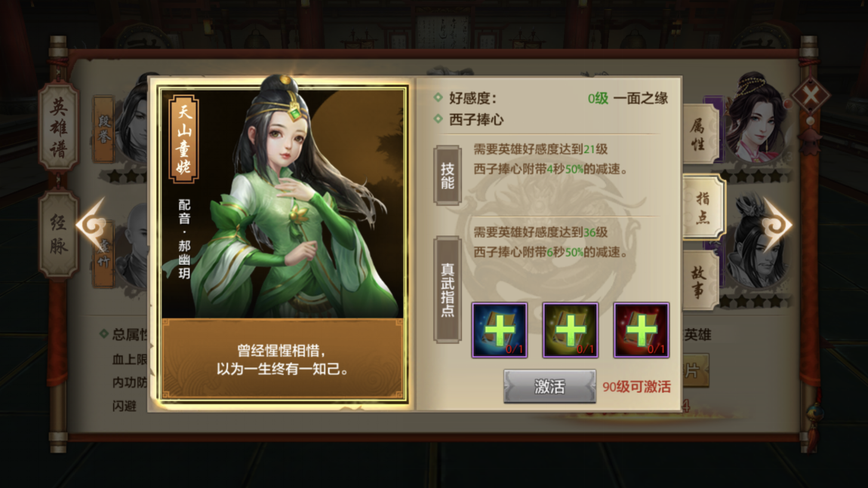This screenshot has height=488, width=868.
Task: Open the 英雄谱 hero roster tab
Action: pyautogui.click(x=58, y=127)
